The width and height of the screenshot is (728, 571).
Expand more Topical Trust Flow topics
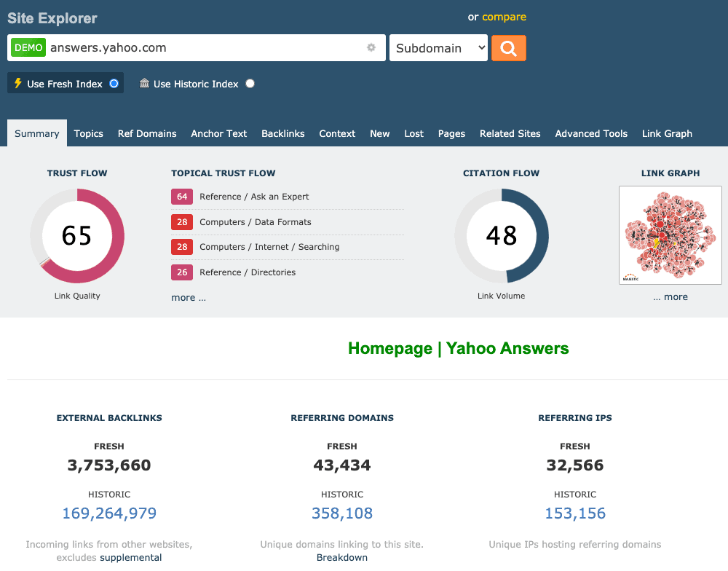pos(189,297)
